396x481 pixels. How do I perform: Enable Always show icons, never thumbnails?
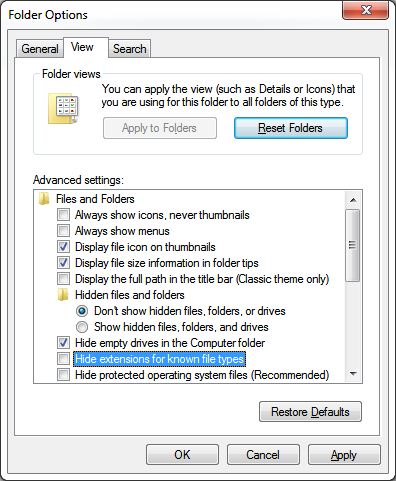(63, 215)
